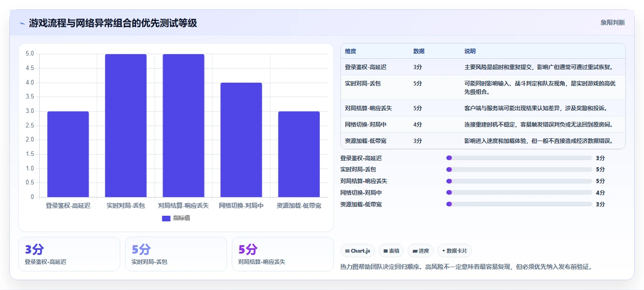Select the 网络切换-对局中 table row cell

[x=366, y=124]
